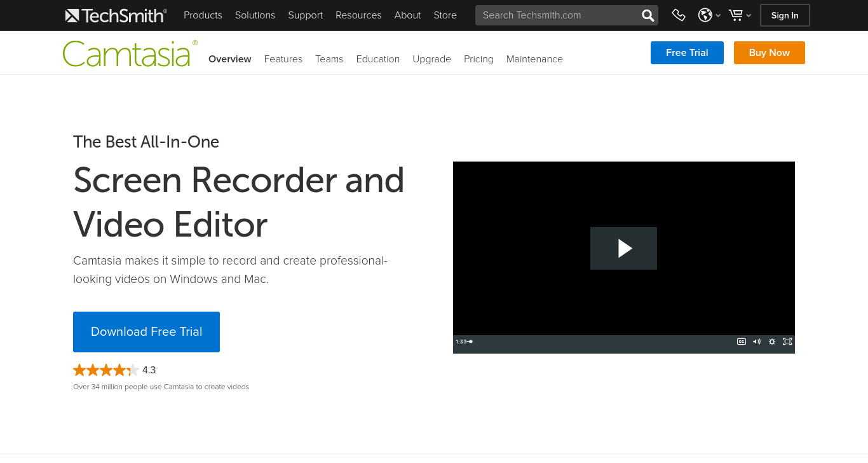The image size is (868, 463).
Task: Toggle closed captions on the video
Action: point(741,342)
